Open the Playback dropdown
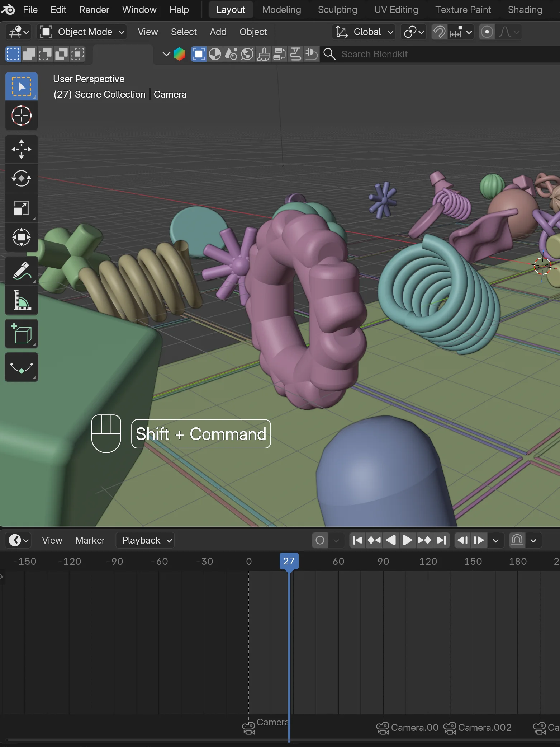560x747 pixels. click(145, 540)
